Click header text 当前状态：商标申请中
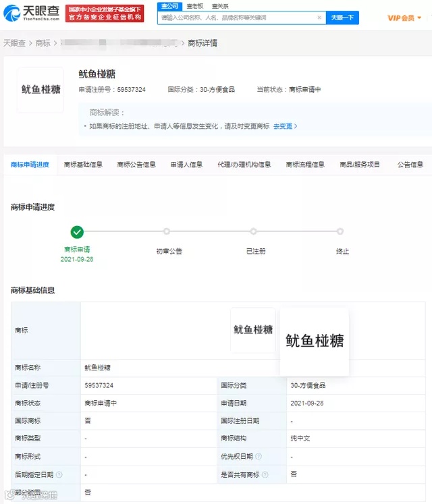Screen dimensions: 432x504 pos(289,89)
